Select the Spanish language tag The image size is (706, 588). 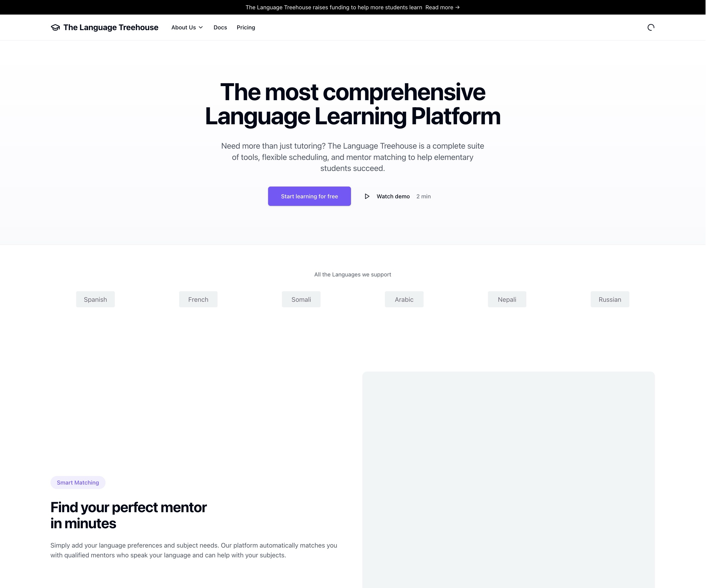coord(95,299)
